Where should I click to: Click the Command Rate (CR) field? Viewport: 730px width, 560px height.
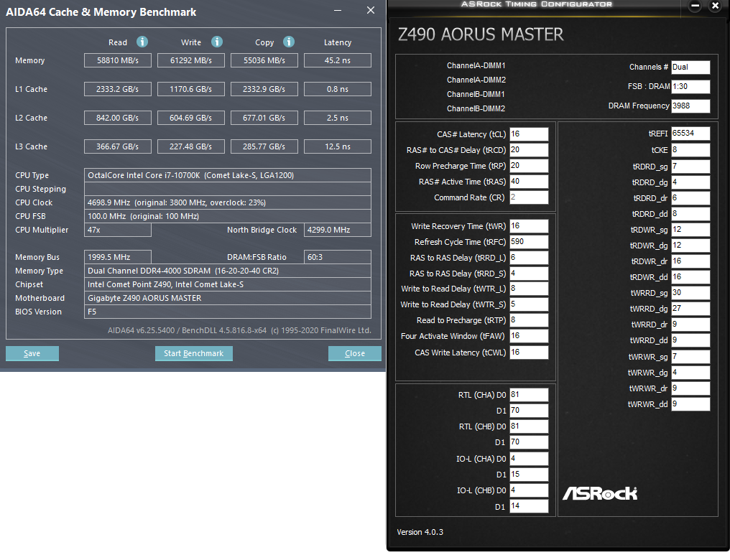tap(529, 197)
